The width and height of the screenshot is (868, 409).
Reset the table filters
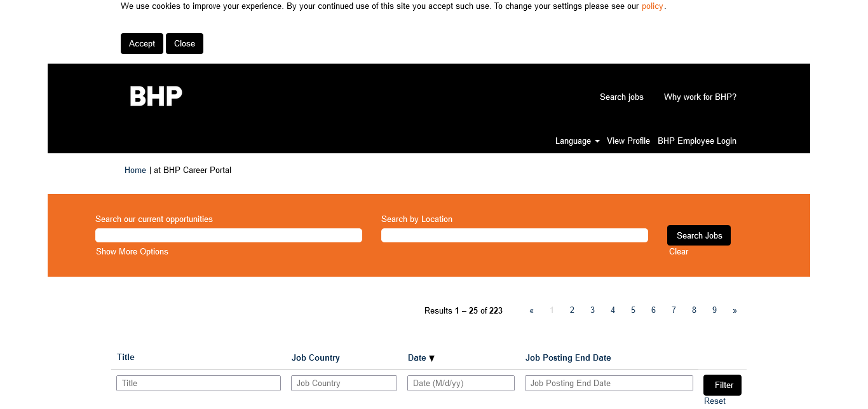point(714,401)
